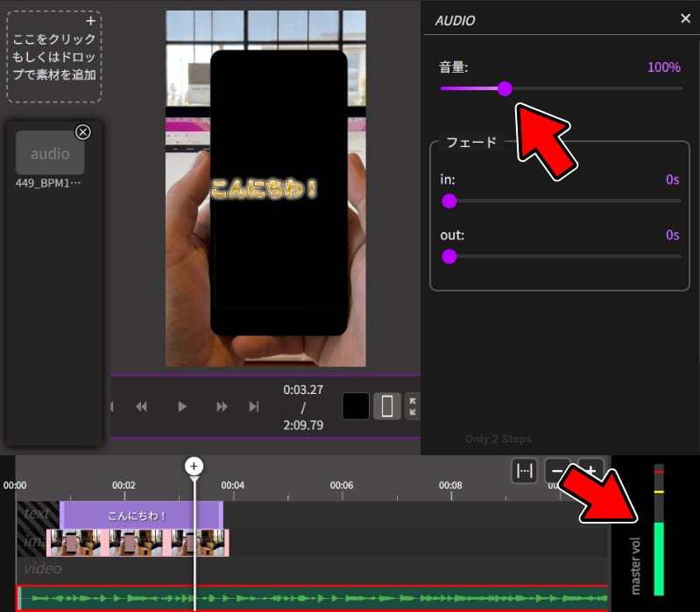The height and width of the screenshot is (612, 700).
Task: Click the fade out 0s value
Action: click(672, 235)
